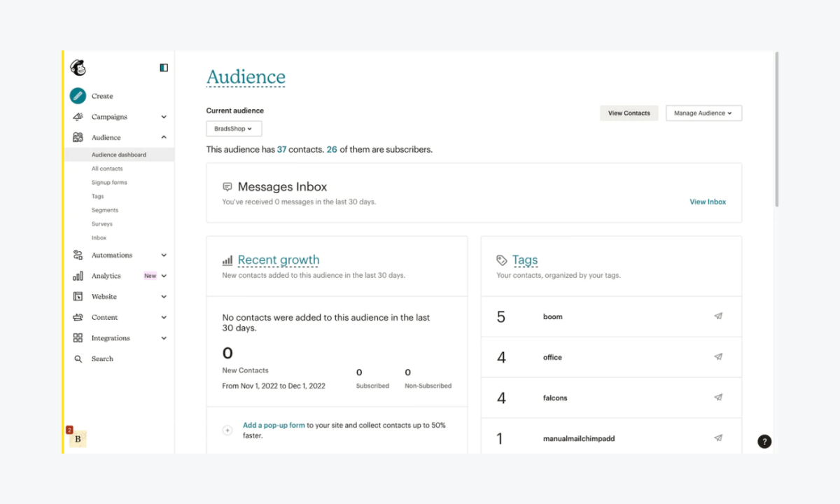Click the Automations flow icon
Viewport: 840px width, 504px height.
pos(78,255)
